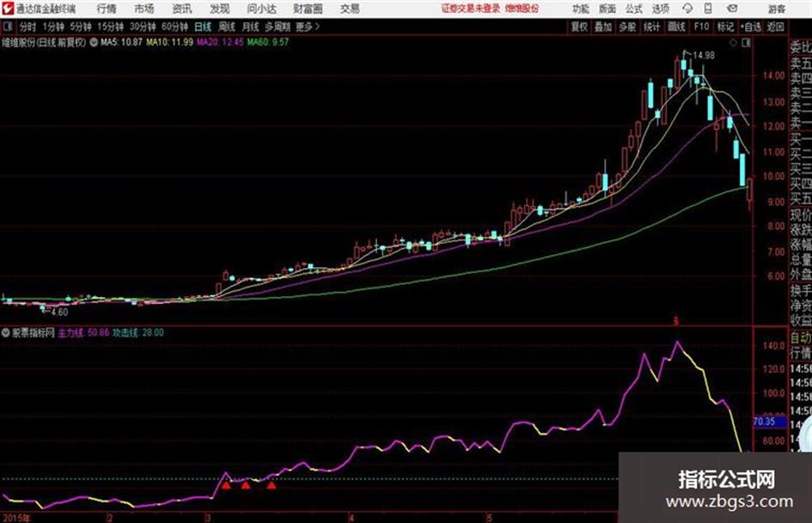Screen dimensions: 812x523
Task: Select the 日线 period tab
Action: (203, 27)
